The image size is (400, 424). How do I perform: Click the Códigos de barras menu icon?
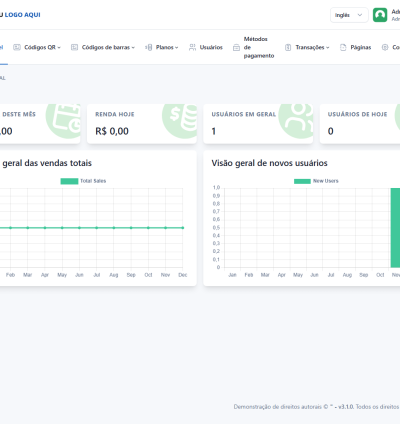(74, 47)
